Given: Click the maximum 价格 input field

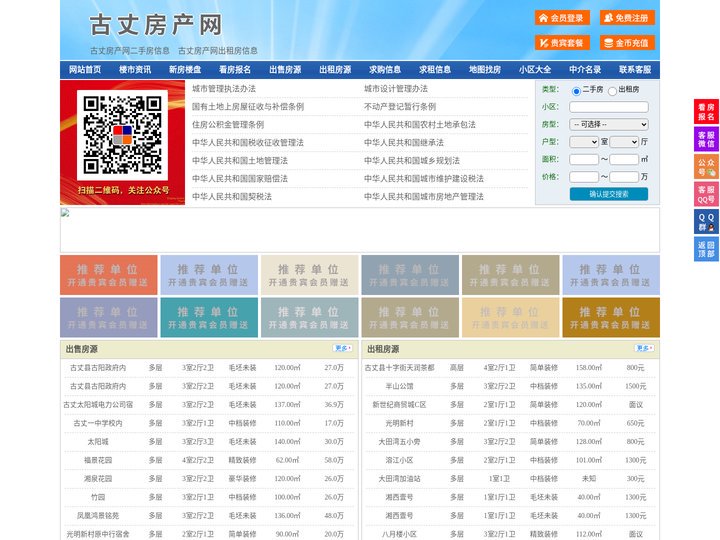Looking at the screenshot, I should click(624, 177).
